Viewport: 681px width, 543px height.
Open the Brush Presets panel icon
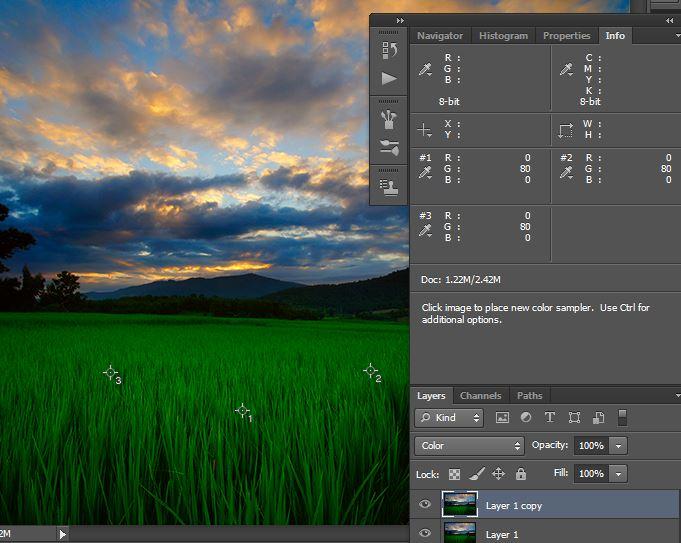tap(389, 120)
